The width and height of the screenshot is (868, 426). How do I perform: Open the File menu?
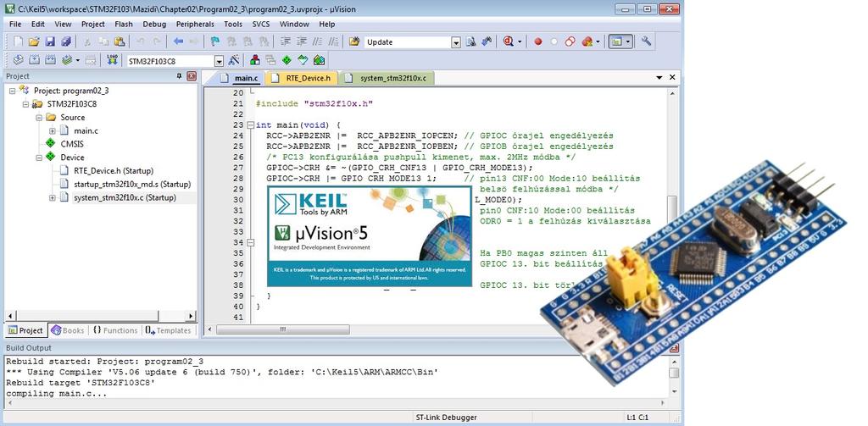click(x=15, y=25)
